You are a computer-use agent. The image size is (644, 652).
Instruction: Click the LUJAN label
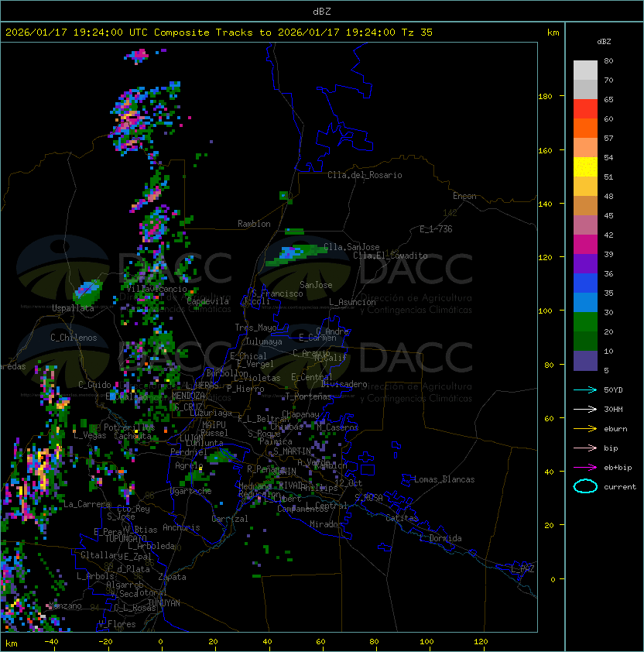point(191,438)
